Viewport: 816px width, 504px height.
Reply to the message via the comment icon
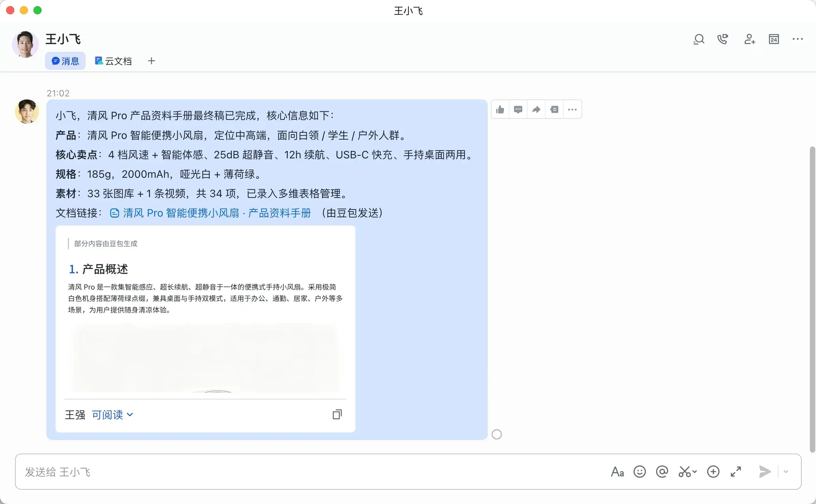[x=518, y=109]
